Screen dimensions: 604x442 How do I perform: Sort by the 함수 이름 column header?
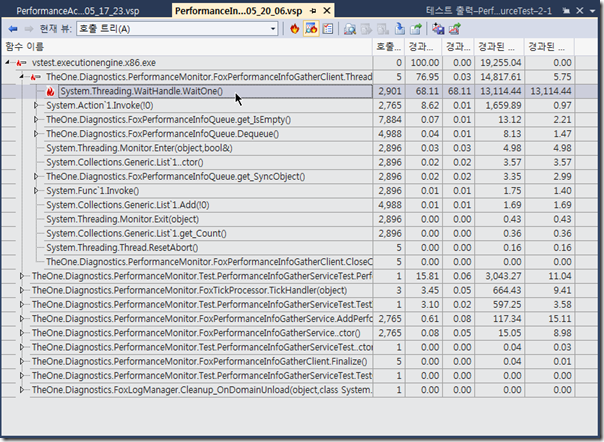pos(187,47)
